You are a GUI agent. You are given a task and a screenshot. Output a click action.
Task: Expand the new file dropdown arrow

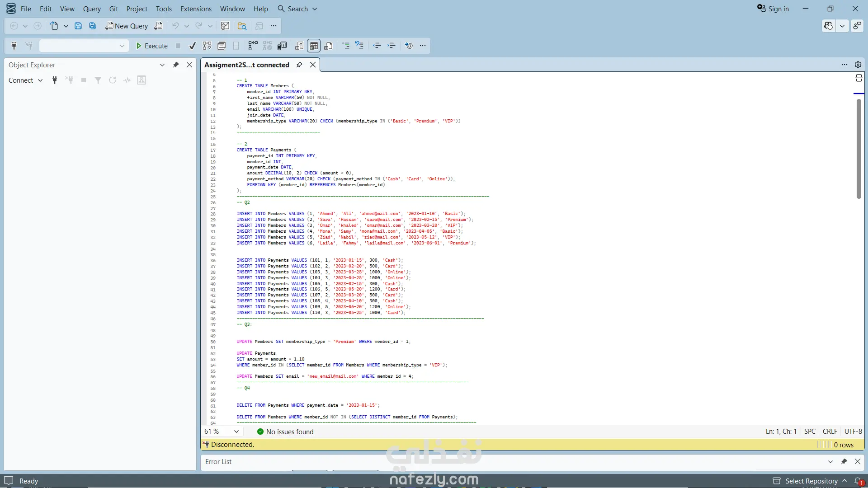(x=66, y=26)
